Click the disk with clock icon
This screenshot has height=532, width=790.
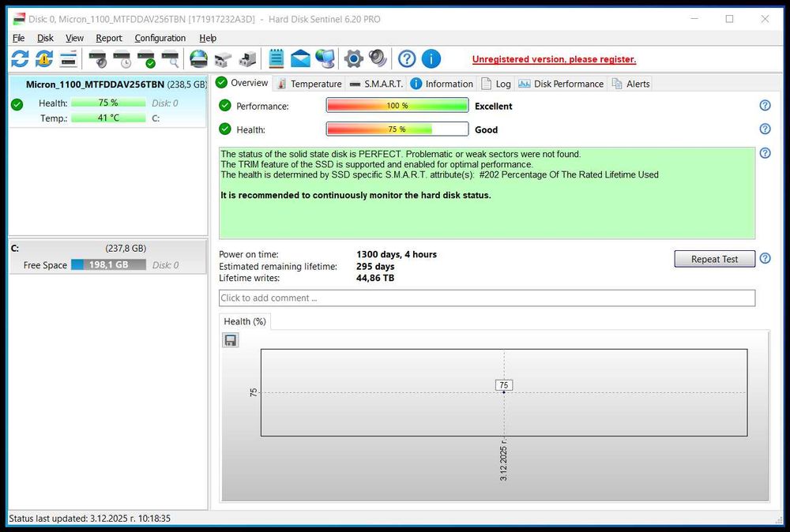(x=122, y=59)
